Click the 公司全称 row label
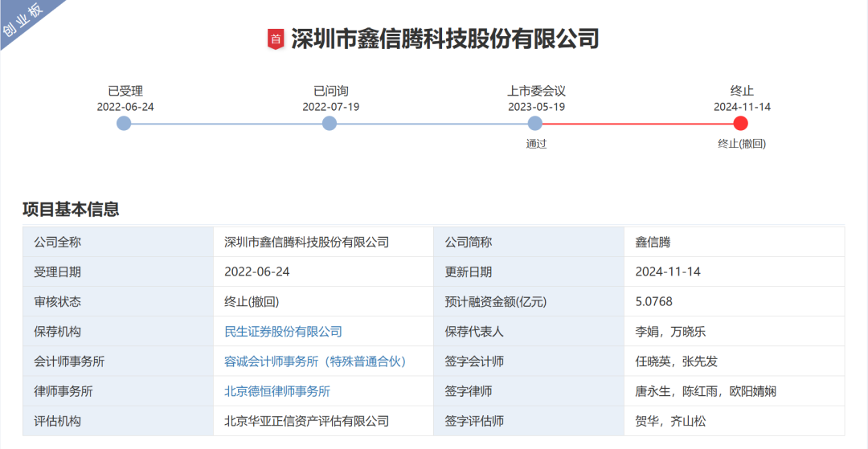 pyautogui.click(x=118, y=243)
